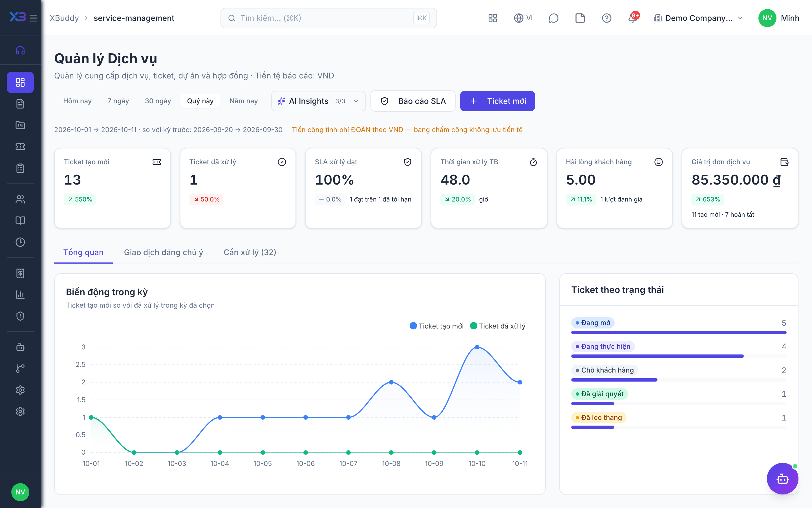Open the bar chart reports icon in sidebar

(x=20, y=295)
